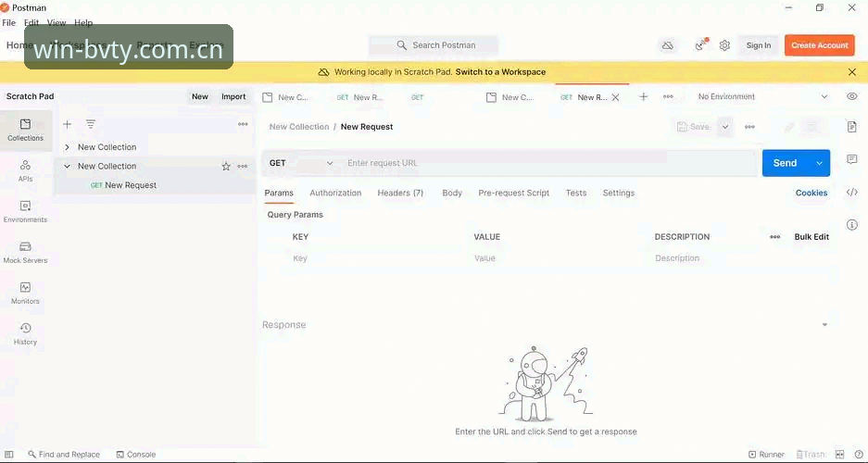
Task: Open the GET method dropdown
Action: pyautogui.click(x=301, y=163)
